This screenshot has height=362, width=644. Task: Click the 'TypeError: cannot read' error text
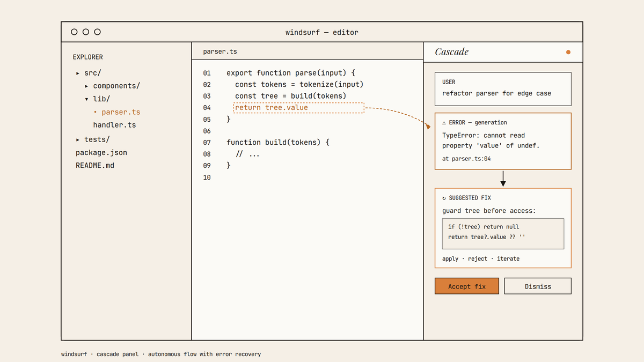[x=484, y=136]
